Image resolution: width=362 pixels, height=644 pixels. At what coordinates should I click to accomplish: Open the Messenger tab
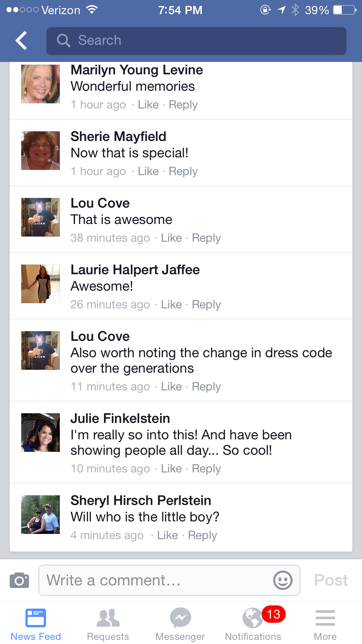[x=180, y=624]
